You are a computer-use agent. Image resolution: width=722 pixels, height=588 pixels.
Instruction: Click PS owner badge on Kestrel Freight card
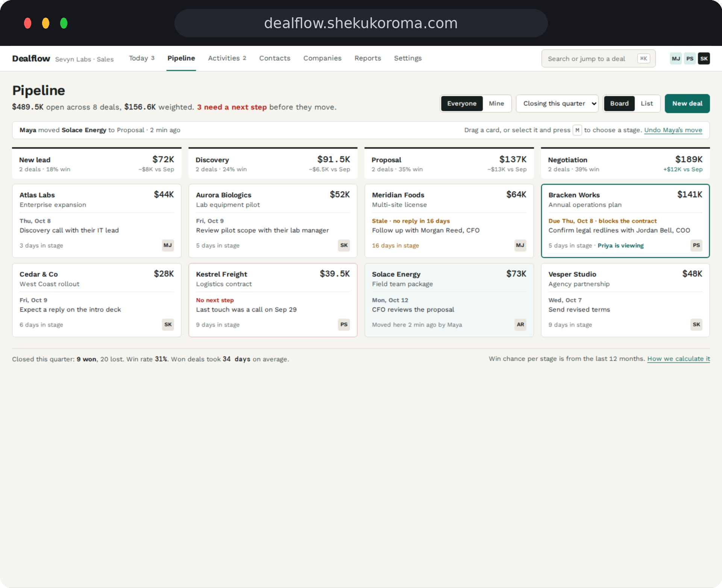pos(344,324)
